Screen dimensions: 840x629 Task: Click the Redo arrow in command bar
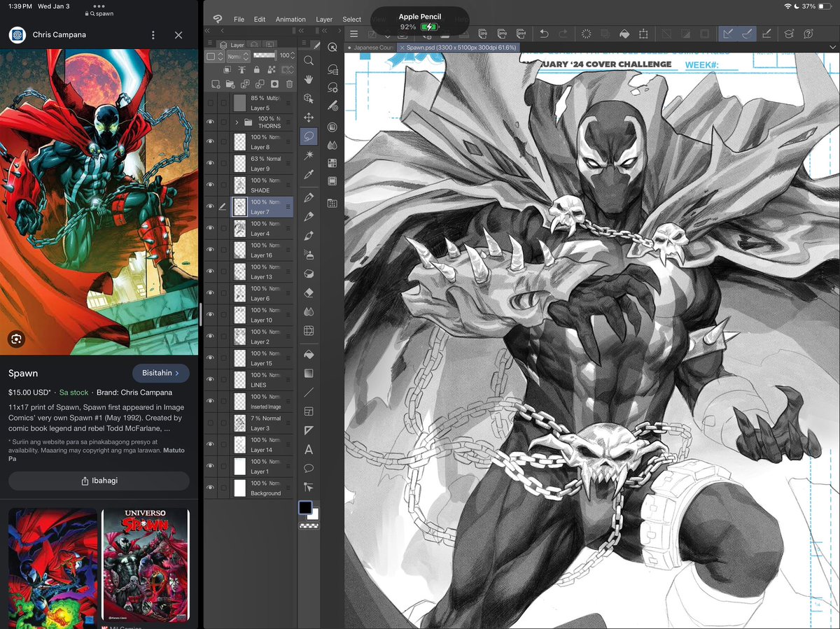[563, 34]
